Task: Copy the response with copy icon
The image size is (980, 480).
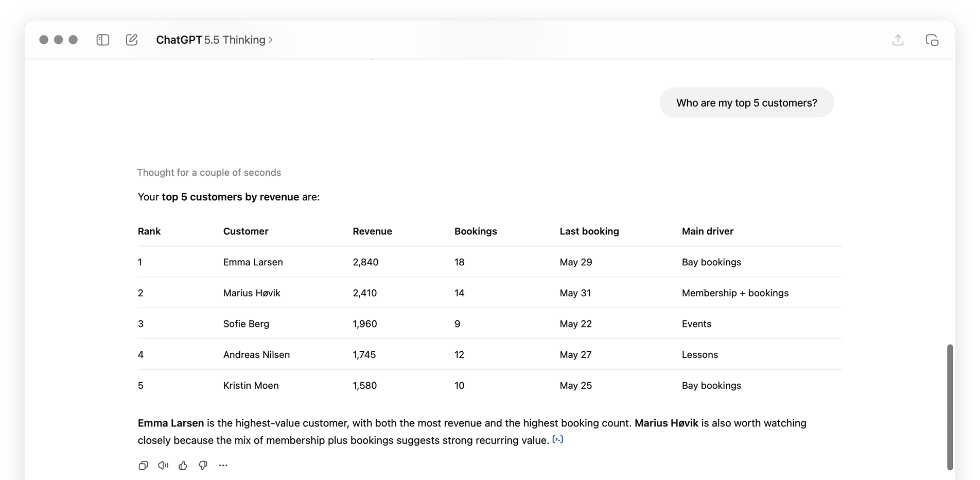Action: [x=143, y=465]
